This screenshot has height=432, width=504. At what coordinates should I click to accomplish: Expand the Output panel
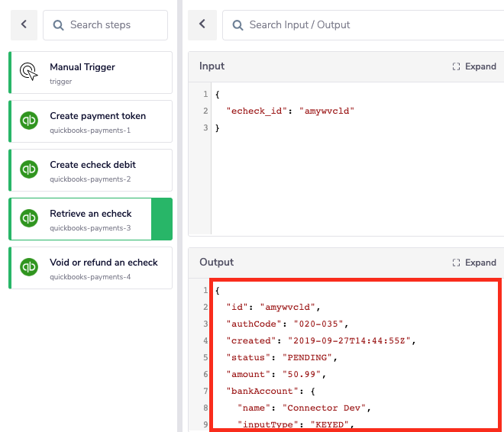[474, 263]
